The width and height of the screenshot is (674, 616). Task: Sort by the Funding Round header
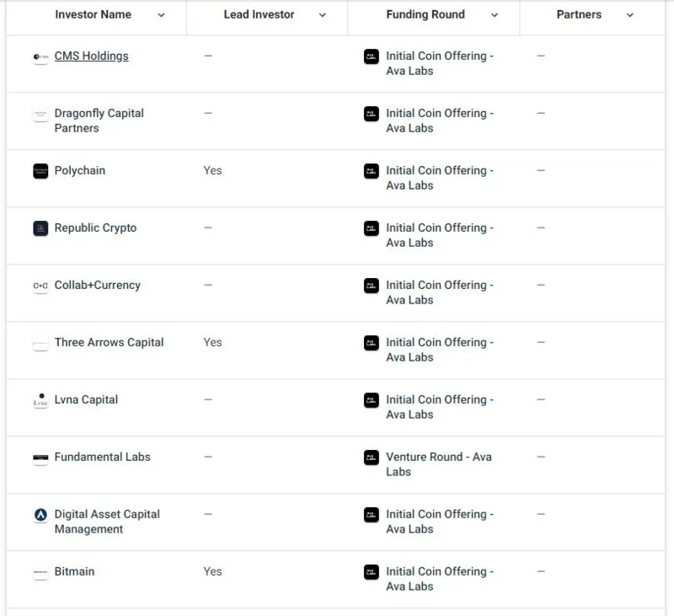pos(425,14)
